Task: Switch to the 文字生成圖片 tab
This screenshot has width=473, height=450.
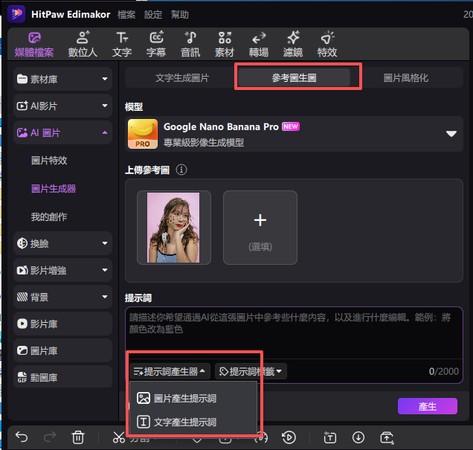Action: (182, 78)
